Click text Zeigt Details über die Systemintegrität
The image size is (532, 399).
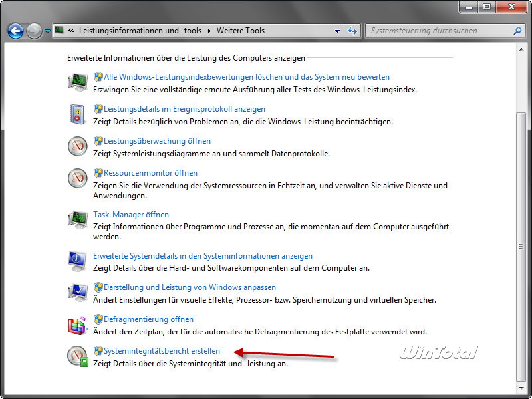tap(191, 364)
